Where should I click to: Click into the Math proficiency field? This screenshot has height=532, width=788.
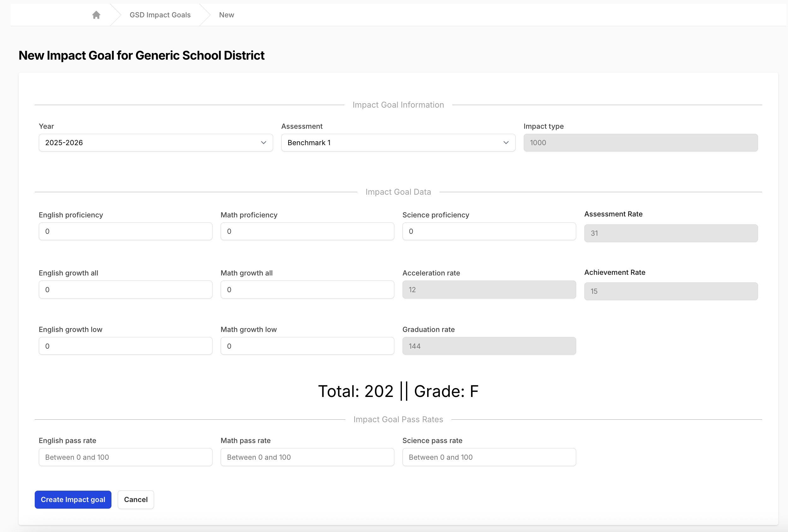coord(307,231)
